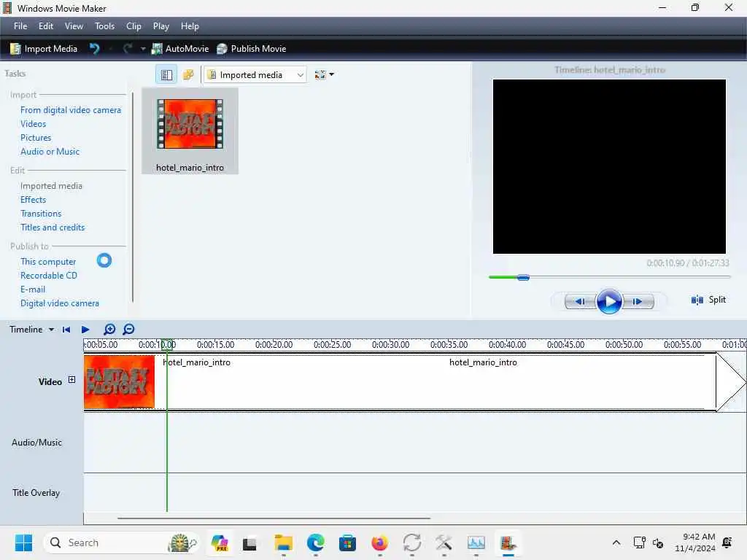
Task: Open the Play menu
Action: click(161, 26)
